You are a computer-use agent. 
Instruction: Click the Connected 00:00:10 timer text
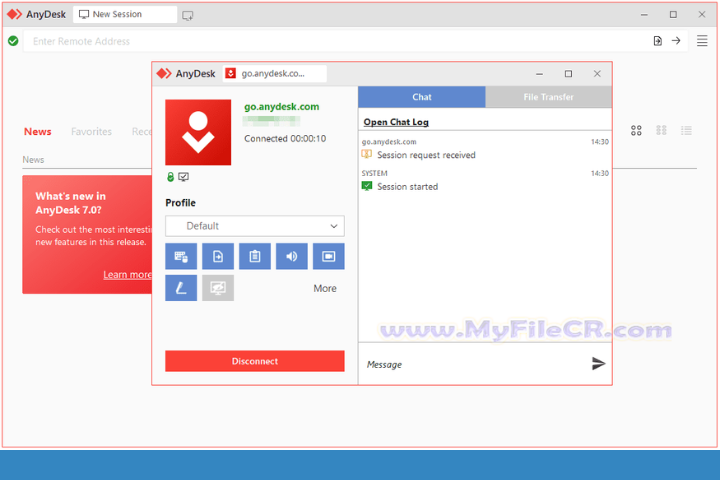285,139
